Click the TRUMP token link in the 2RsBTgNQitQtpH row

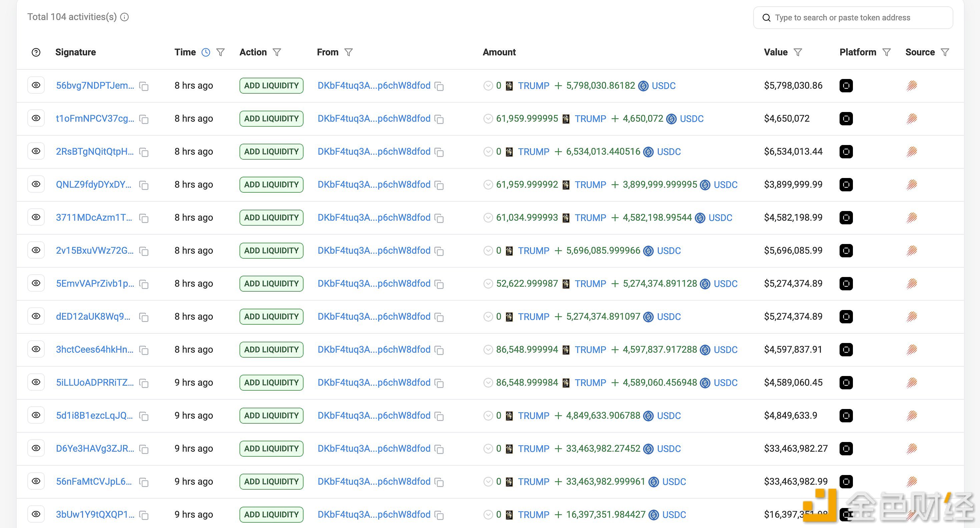(x=534, y=152)
